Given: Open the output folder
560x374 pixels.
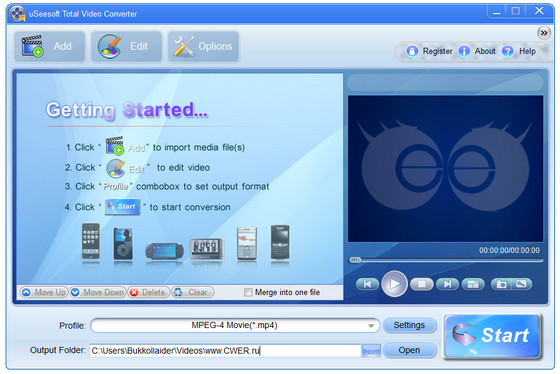Looking at the screenshot, I should point(409,350).
